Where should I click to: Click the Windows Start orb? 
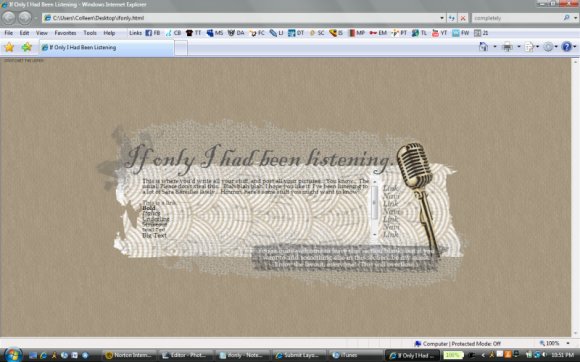(13, 355)
